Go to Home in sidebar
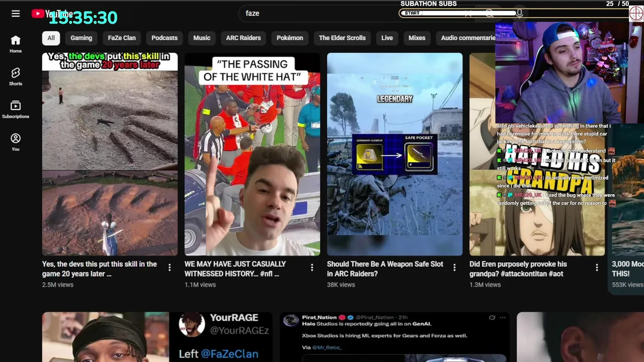 [16, 44]
